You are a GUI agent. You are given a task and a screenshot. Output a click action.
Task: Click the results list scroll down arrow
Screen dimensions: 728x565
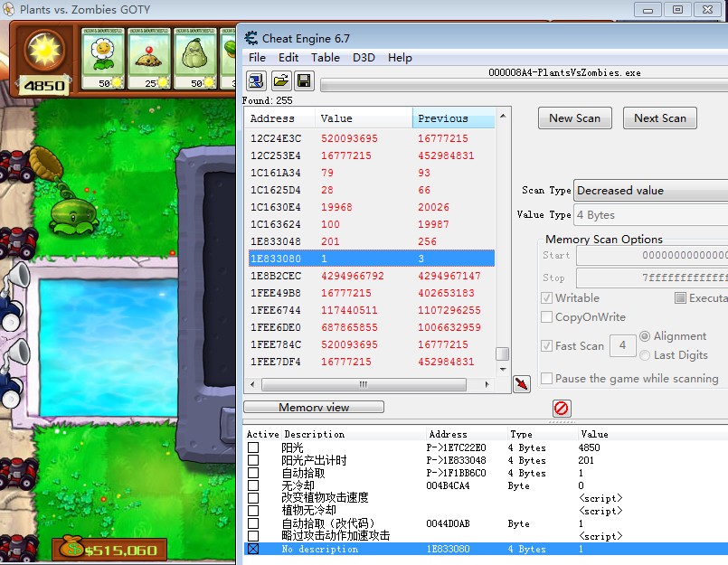click(503, 370)
